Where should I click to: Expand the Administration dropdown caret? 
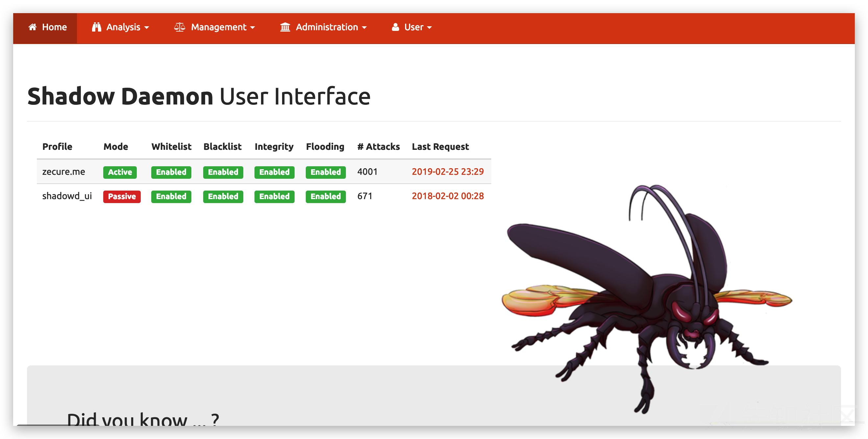click(x=364, y=28)
